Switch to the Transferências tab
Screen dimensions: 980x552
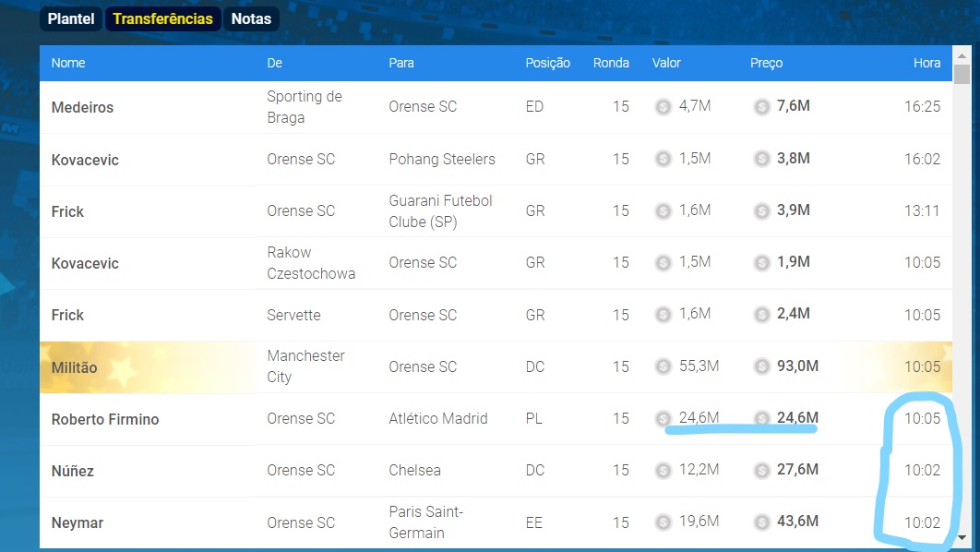[x=162, y=18]
